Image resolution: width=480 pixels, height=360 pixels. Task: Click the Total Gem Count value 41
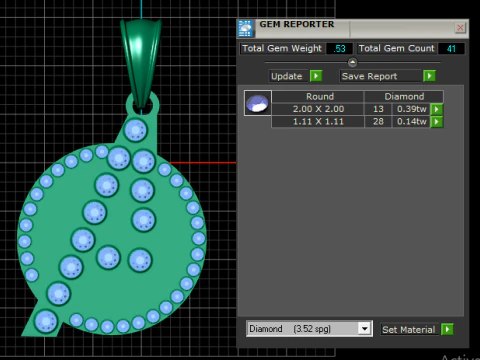pyautogui.click(x=451, y=49)
